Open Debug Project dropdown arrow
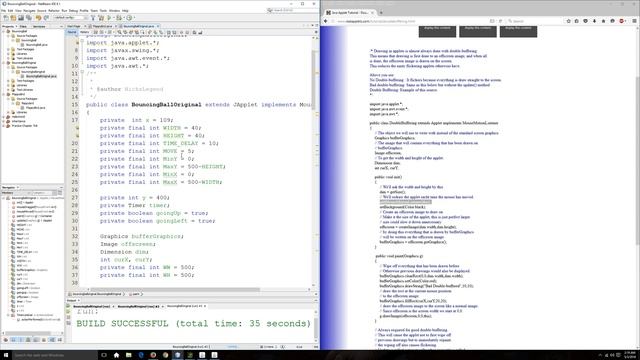The image size is (640, 360). [124, 18]
